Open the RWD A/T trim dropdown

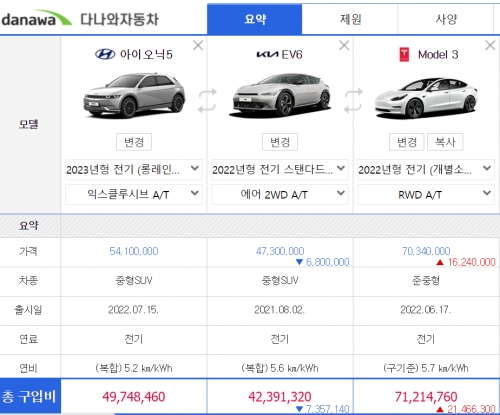(x=426, y=194)
